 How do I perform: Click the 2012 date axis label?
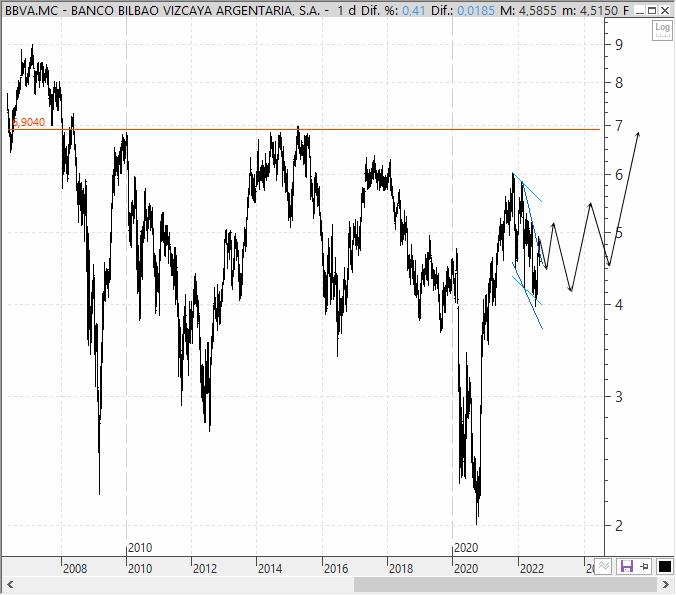[205, 569]
